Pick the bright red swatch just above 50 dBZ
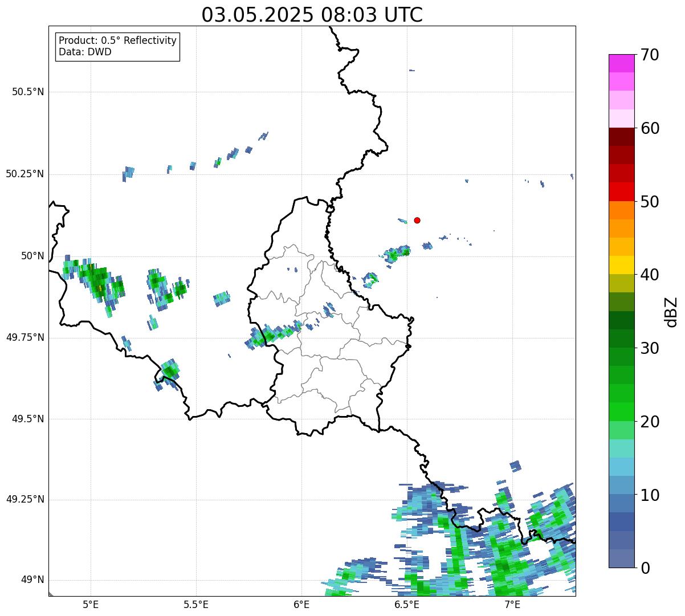The width and height of the screenshot is (685, 616). point(621,192)
